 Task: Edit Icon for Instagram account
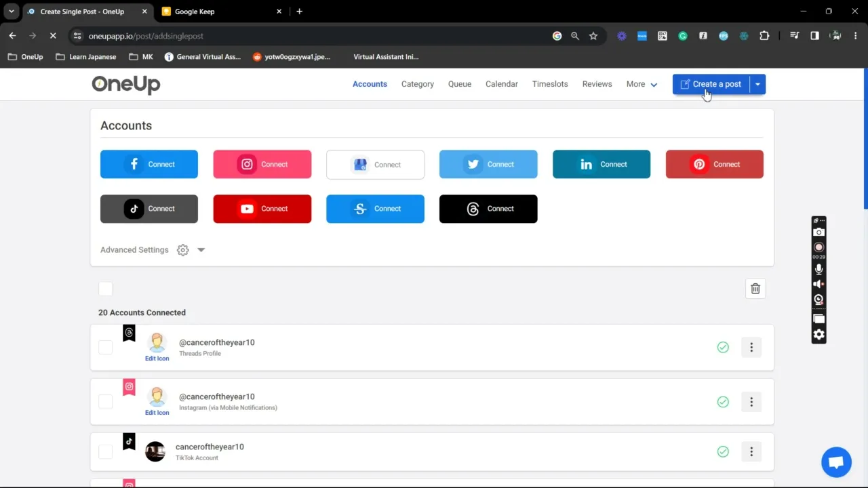(x=157, y=413)
